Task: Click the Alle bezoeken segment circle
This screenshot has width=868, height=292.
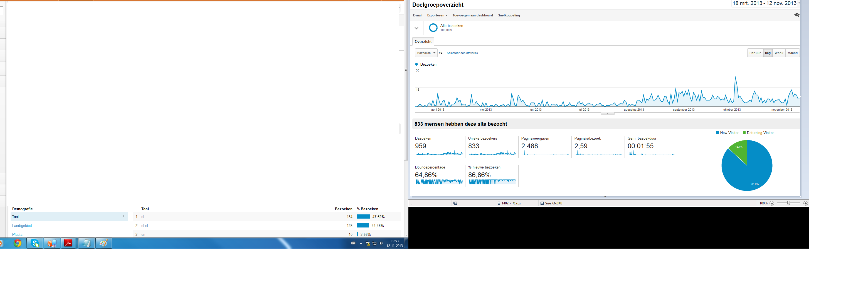Action: pyautogui.click(x=433, y=28)
